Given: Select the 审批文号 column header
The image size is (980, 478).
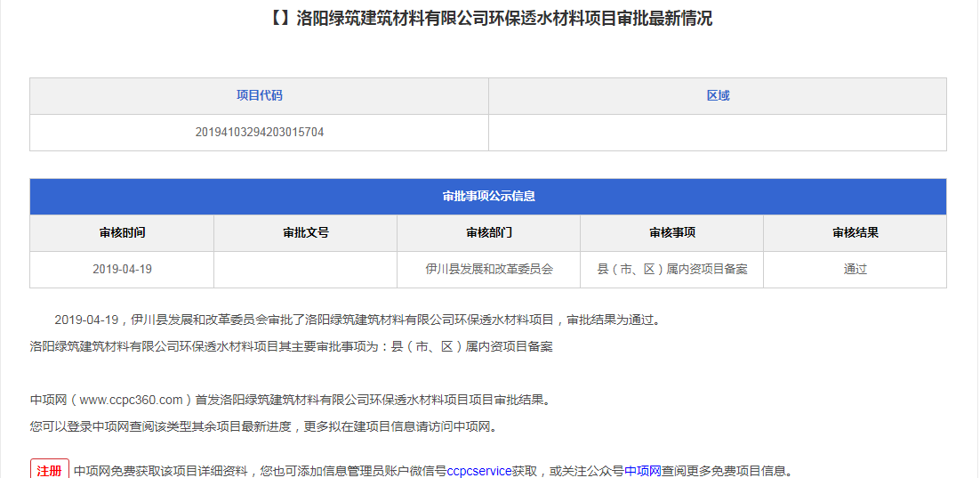Looking at the screenshot, I should click(x=305, y=233).
